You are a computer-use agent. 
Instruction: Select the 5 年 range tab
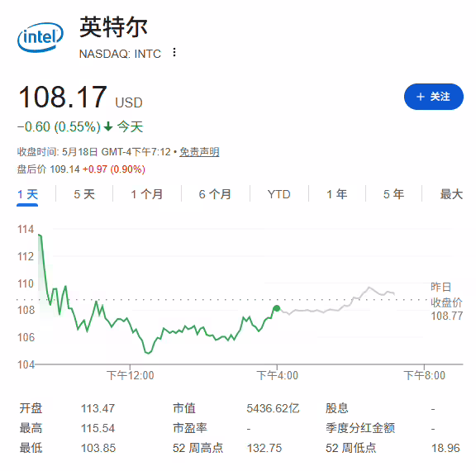point(393,194)
